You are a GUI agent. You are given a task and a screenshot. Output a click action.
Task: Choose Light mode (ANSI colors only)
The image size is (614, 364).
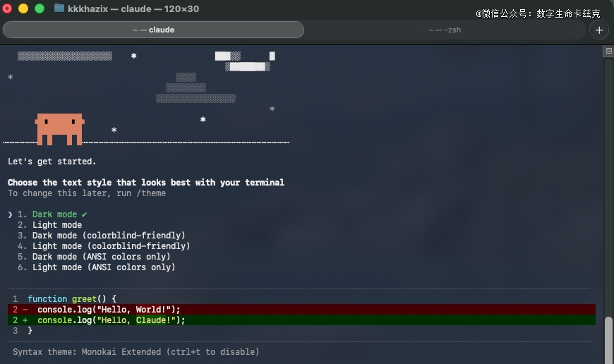point(104,267)
